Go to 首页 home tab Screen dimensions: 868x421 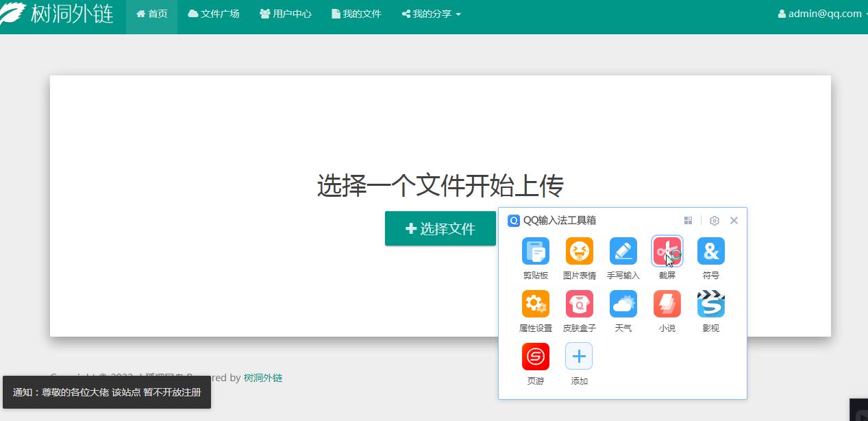(x=151, y=14)
